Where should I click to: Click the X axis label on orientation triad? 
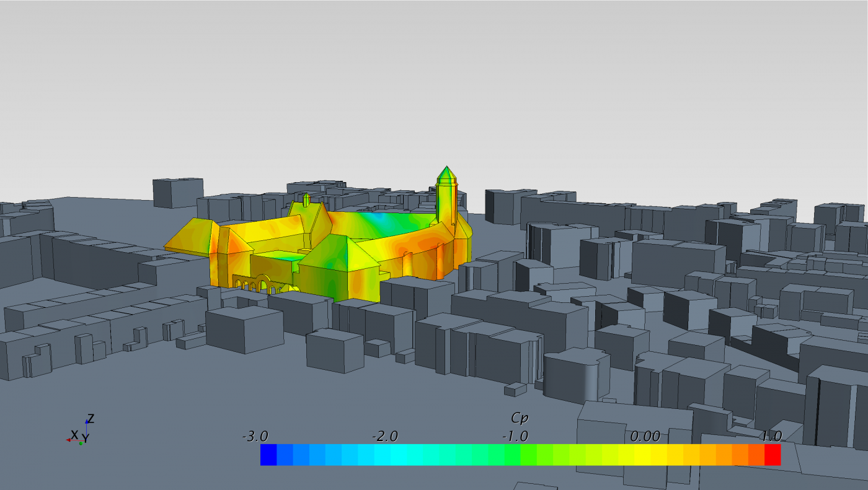[x=74, y=434]
